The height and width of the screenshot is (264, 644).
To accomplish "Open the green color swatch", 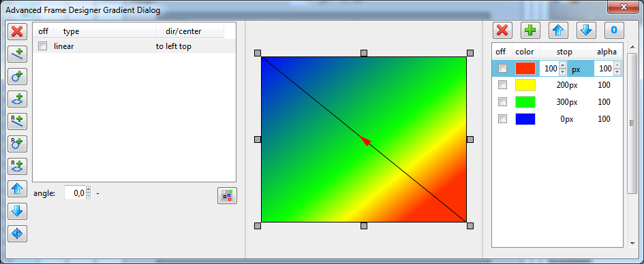I will click(525, 101).
